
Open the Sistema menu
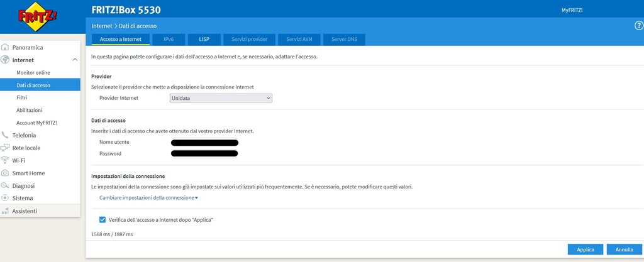[x=23, y=198]
